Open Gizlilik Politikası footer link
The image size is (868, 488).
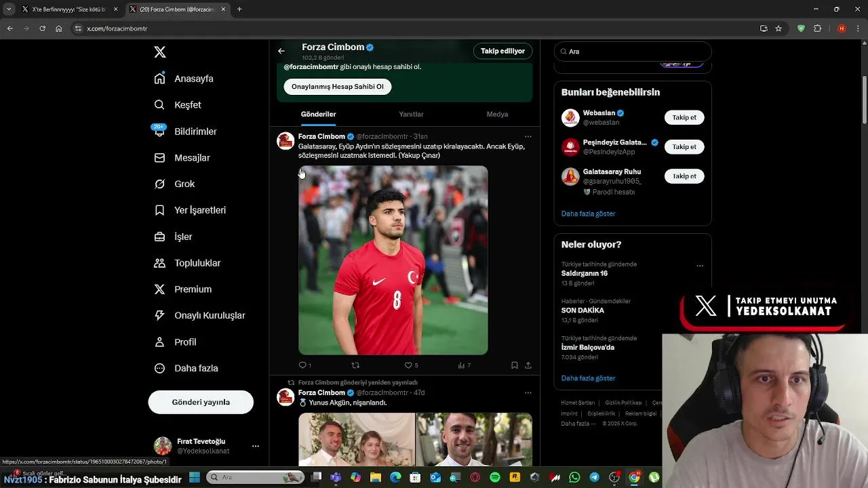[x=623, y=403]
